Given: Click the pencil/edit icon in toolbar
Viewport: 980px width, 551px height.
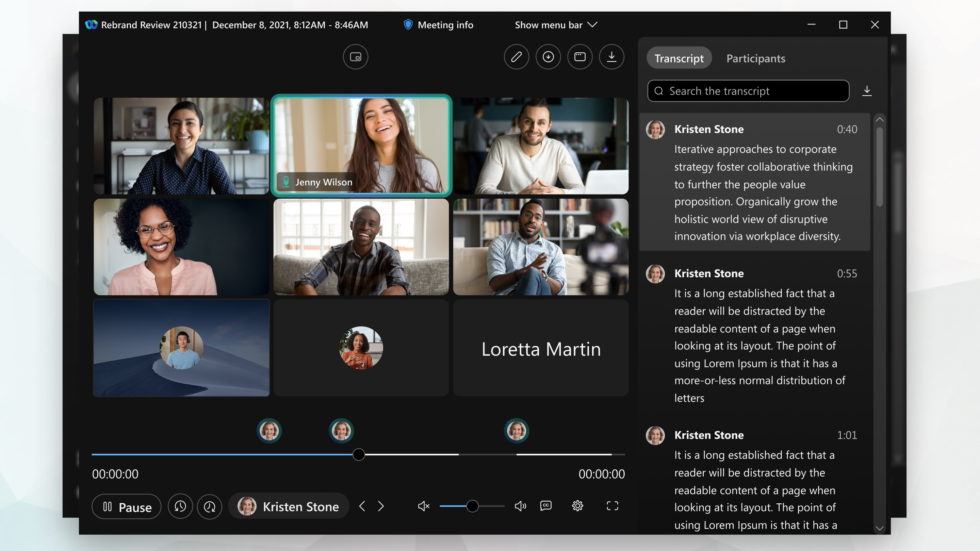Looking at the screenshot, I should [x=516, y=56].
